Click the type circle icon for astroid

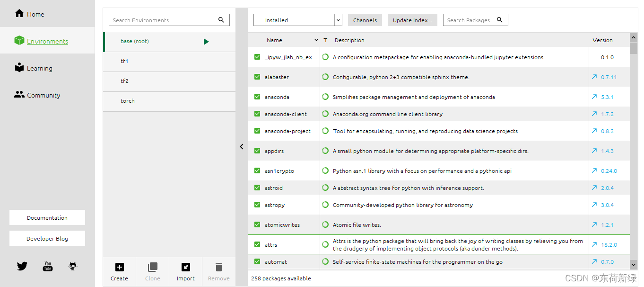point(325,188)
